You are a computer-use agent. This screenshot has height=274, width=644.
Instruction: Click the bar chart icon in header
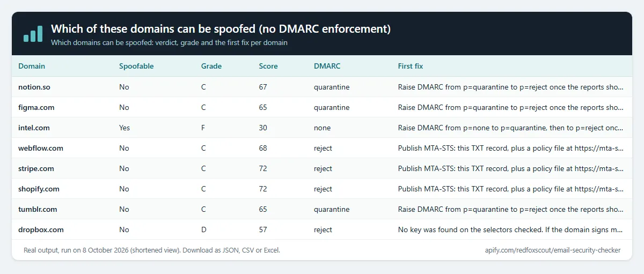click(33, 34)
